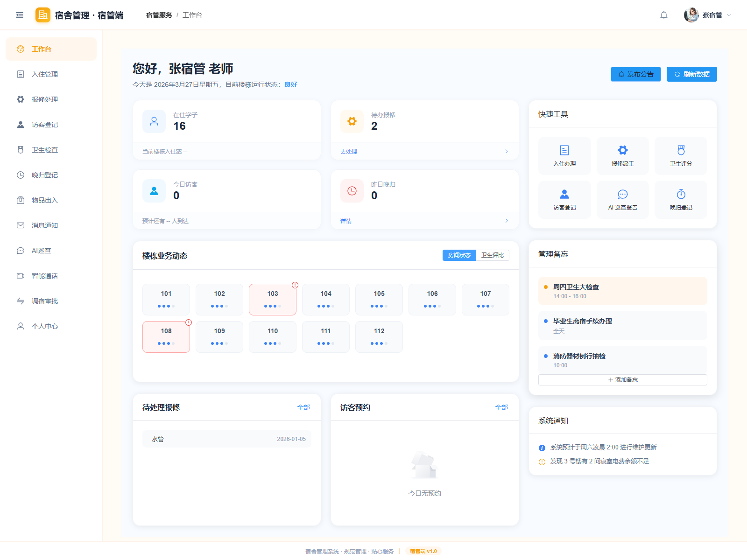The width and height of the screenshot is (747, 560).
Task: Click the AI巡查 sidebar chat icon
Action: click(21, 251)
